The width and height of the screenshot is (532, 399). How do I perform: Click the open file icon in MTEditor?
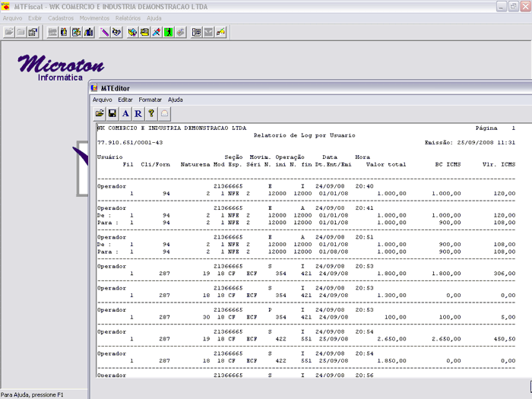[x=100, y=113]
